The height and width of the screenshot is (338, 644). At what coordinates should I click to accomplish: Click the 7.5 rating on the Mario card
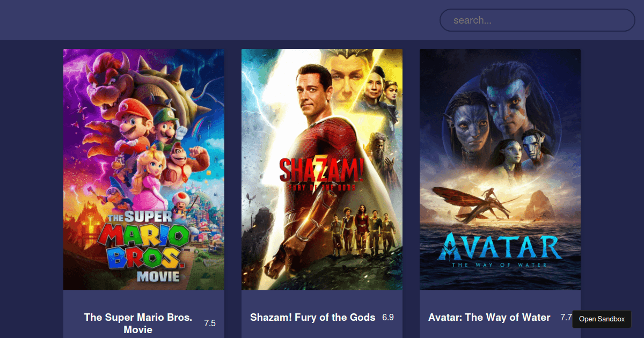click(210, 324)
